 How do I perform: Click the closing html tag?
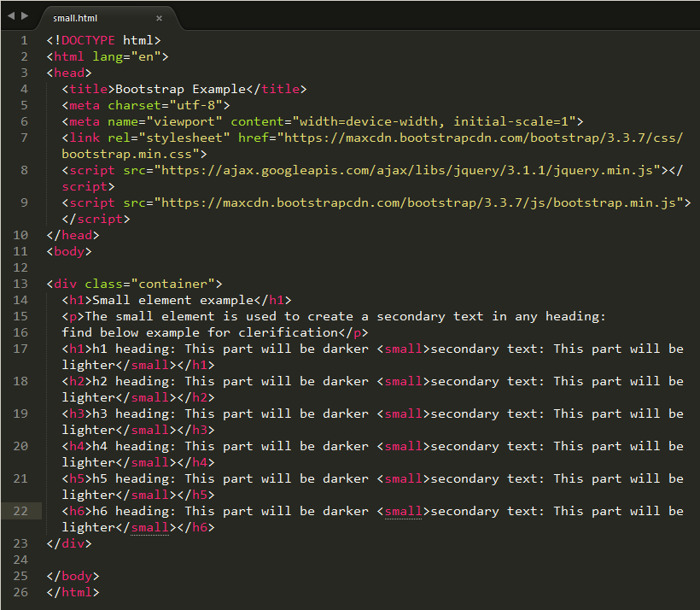tap(73, 593)
